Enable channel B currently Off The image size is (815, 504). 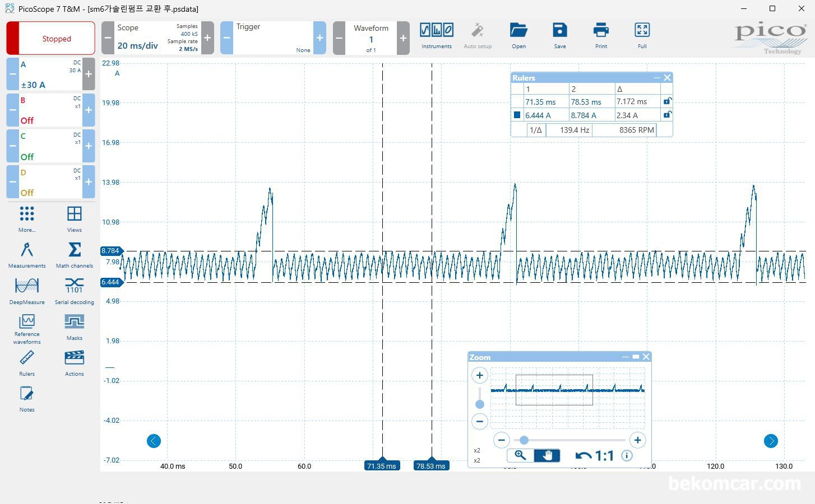tap(49, 110)
